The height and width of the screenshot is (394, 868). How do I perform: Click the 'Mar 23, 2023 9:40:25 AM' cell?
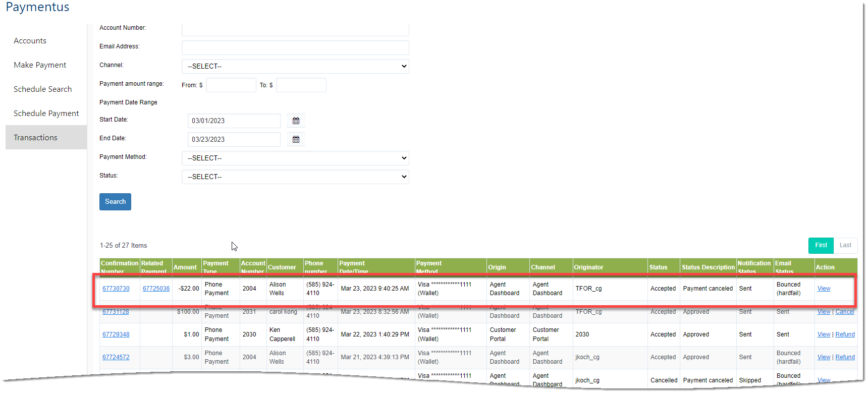(374, 289)
